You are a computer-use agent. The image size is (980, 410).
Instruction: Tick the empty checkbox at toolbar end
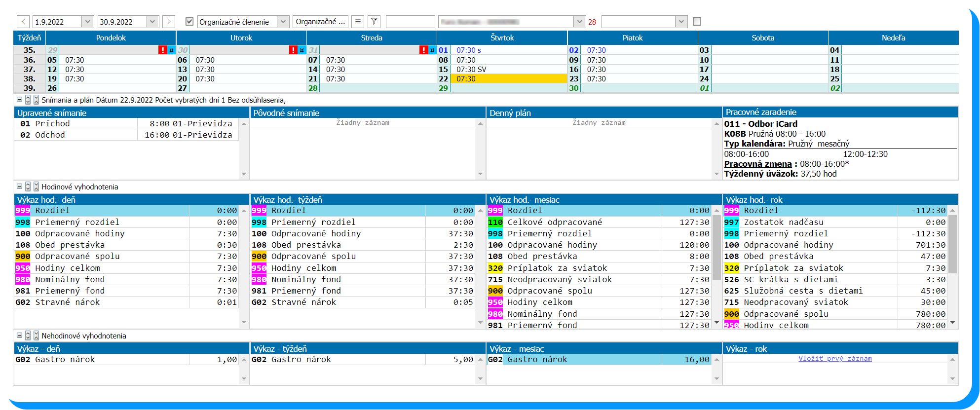pos(697,22)
